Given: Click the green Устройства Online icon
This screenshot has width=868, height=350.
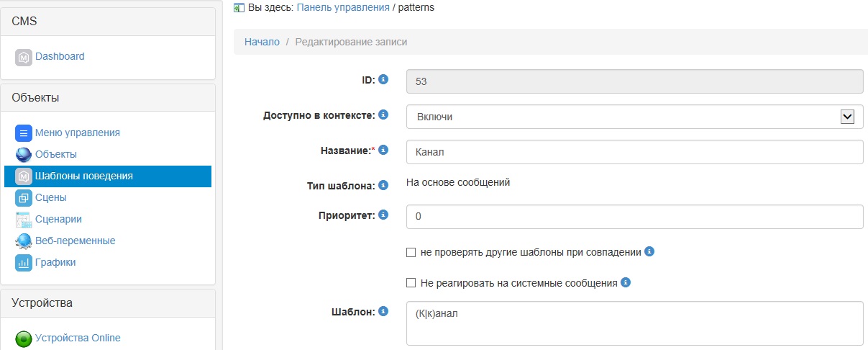Looking at the screenshot, I should (x=24, y=338).
